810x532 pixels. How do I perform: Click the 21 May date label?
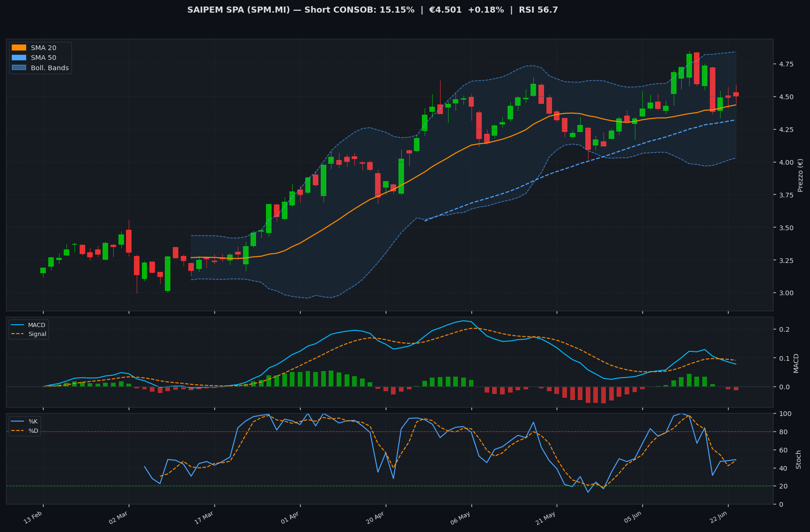tap(546, 517)
